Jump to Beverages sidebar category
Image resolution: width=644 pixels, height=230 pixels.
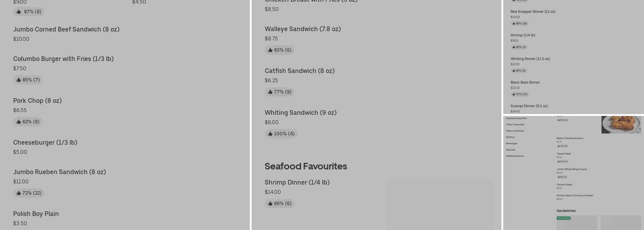tap(512, 144)
